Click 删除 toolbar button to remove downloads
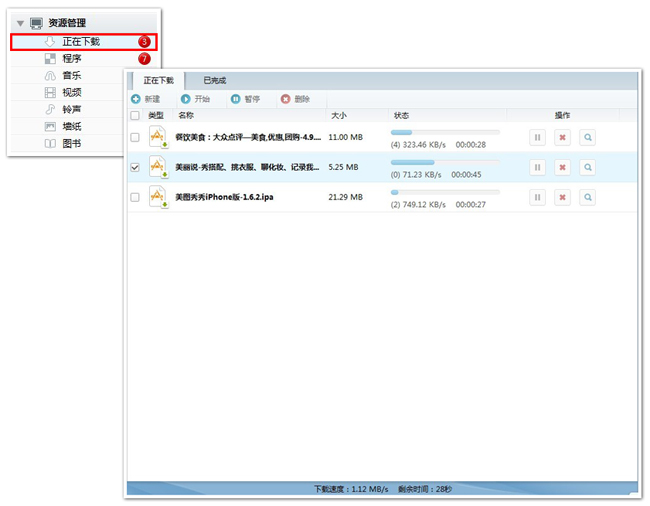The width and height of the screenshot is (650, 506). tap(295, 99)
